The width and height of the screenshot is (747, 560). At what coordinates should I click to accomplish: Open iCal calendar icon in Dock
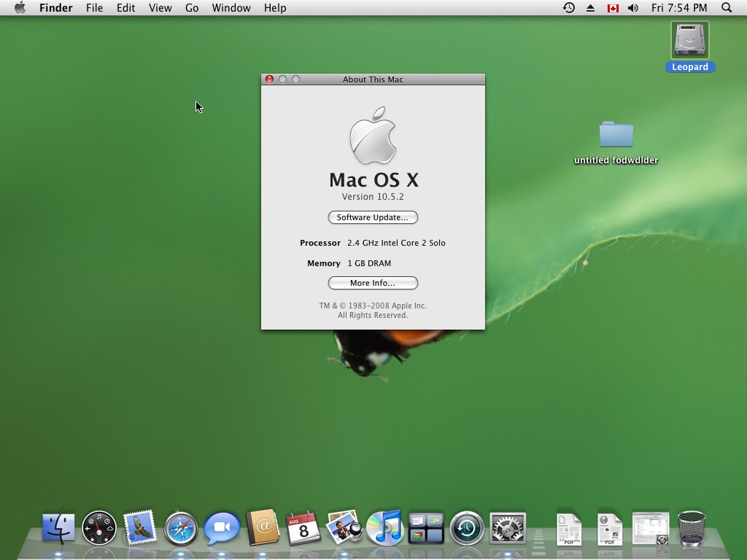[303, 528]
